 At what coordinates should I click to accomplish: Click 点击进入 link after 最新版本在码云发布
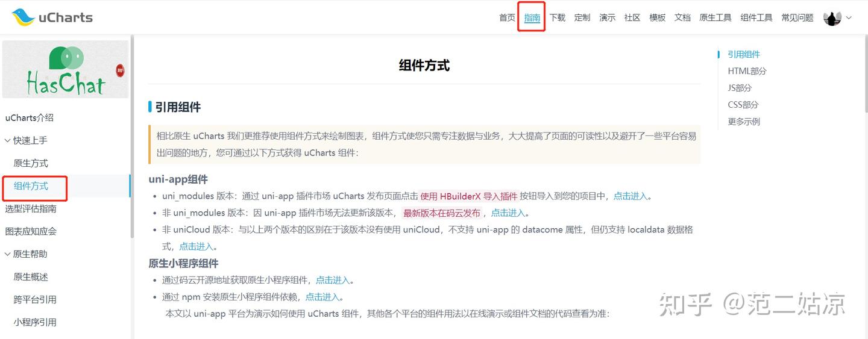coord(508,213)
